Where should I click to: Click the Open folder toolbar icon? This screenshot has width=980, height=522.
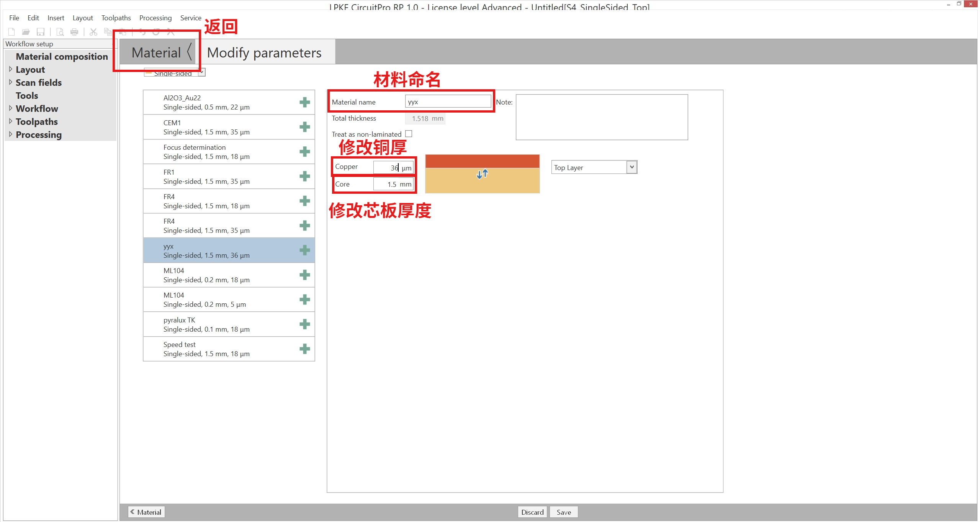point(26,32)
